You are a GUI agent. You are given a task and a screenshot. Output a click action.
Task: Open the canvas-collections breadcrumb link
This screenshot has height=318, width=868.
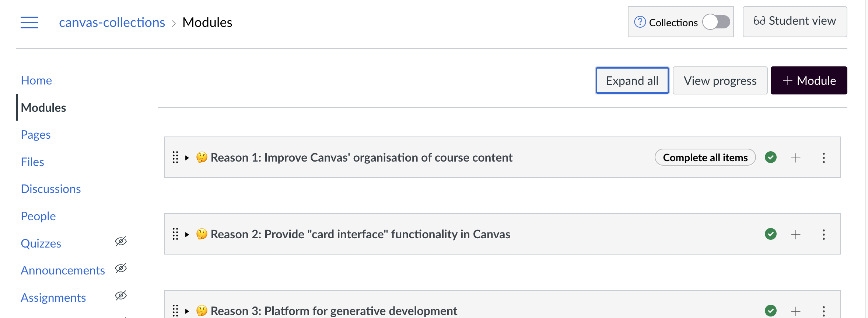pos(112,23)
